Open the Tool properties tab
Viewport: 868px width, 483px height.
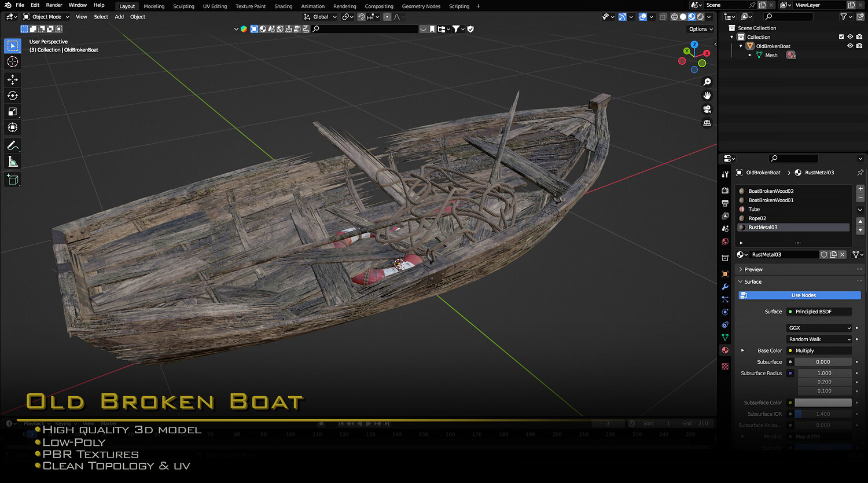click(725, 174)
